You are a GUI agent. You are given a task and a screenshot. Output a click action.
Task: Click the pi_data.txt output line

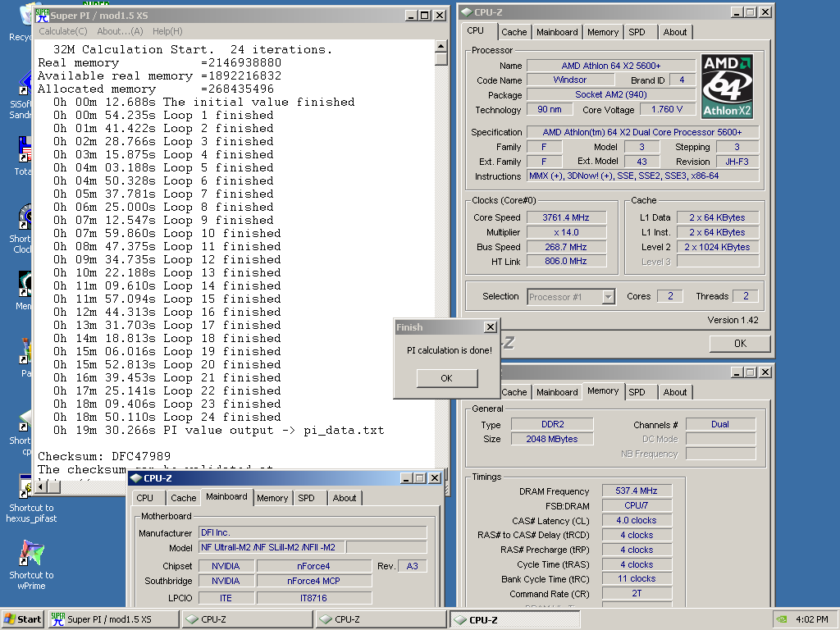pyautogui.click(x=218, y=430)
